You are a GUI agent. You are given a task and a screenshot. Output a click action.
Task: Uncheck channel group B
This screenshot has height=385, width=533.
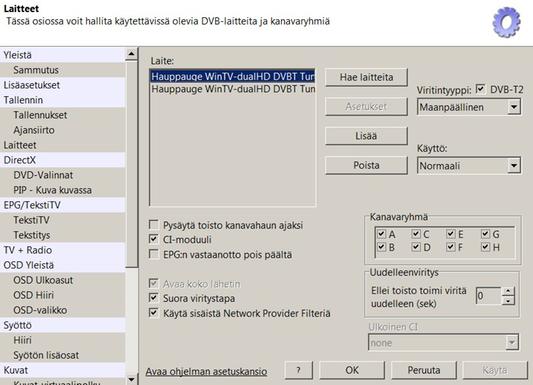381,247
